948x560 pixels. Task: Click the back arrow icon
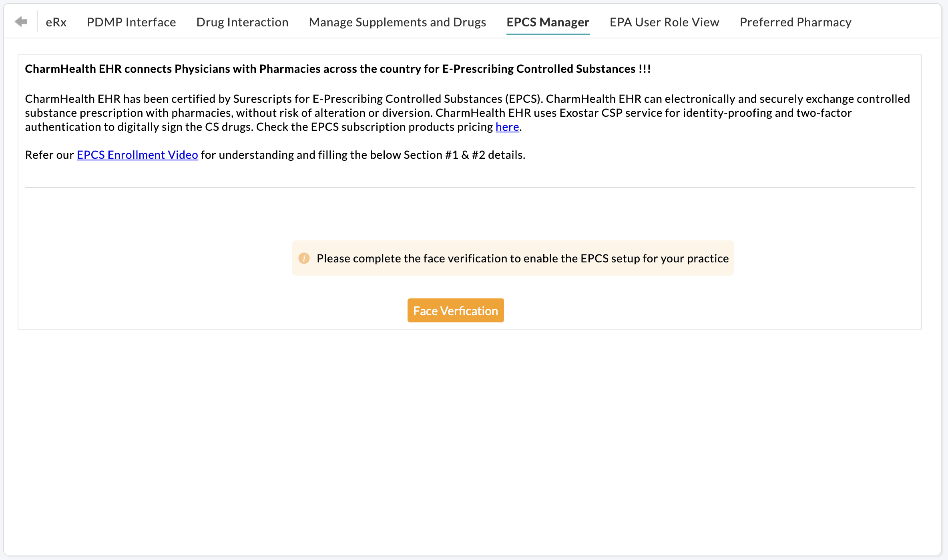click(x=21, y=22)
